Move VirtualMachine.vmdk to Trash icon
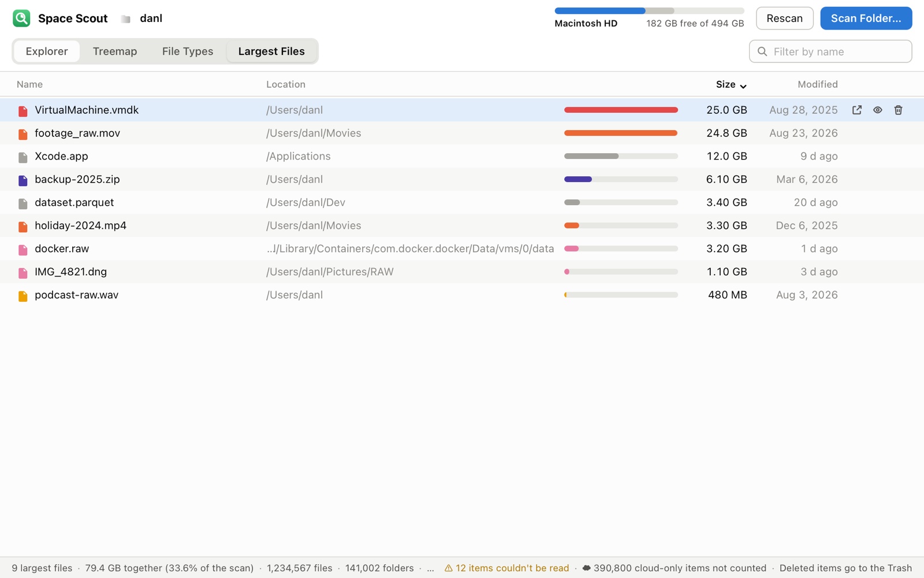 pyautogui.click(x=899, y=110)
